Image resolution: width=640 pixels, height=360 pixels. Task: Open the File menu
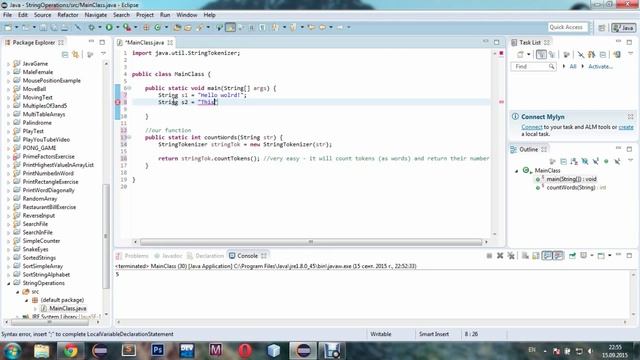(7, 15)
